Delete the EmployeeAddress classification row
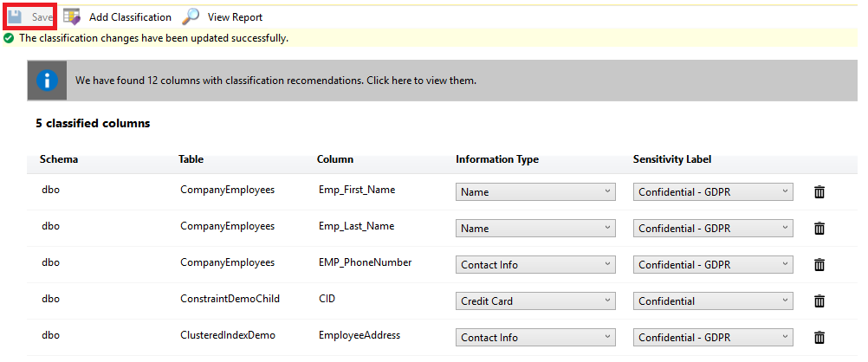Viewport: 868px width, 362px height. click(819, 338)
